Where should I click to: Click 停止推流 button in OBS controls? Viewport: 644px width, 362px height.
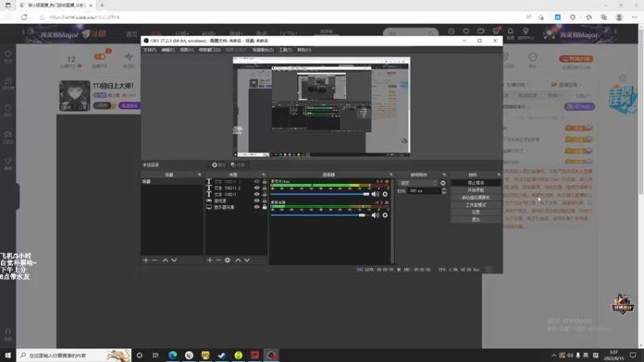(476, 183)
